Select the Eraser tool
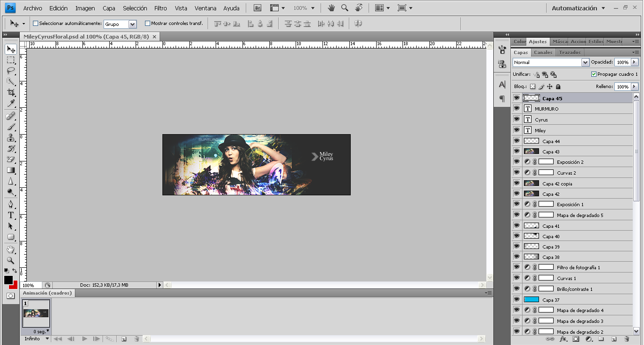644x345 pixels. (x=11, y=159)
